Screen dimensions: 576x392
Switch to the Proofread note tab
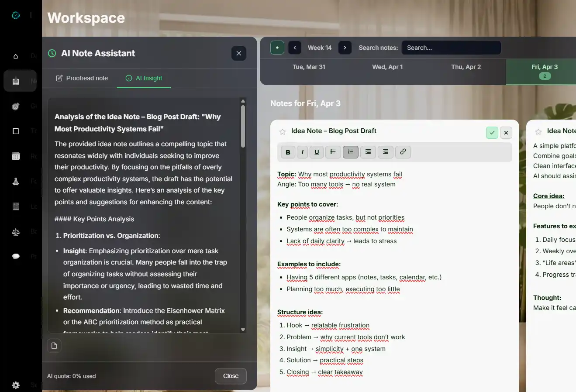[81, 78]
